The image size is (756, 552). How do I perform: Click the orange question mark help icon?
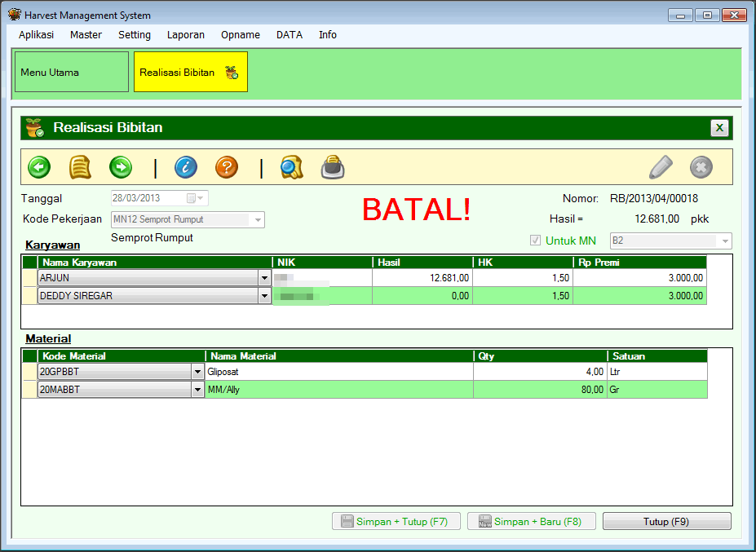[227, 167]
